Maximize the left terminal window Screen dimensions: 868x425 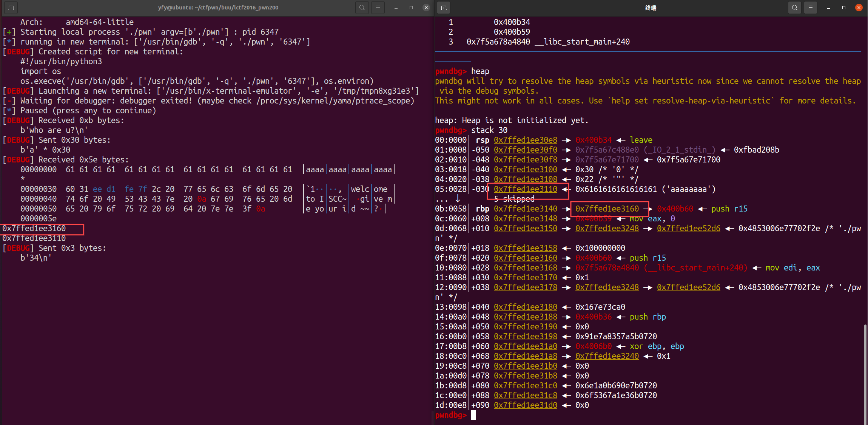point(411,8)
